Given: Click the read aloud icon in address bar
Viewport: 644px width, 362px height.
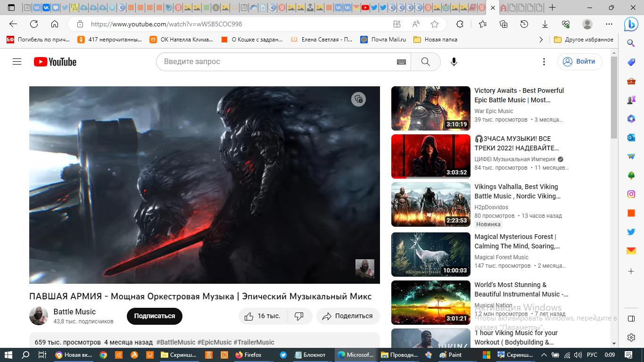Looking at the screenshot, I should coord(416,24).
